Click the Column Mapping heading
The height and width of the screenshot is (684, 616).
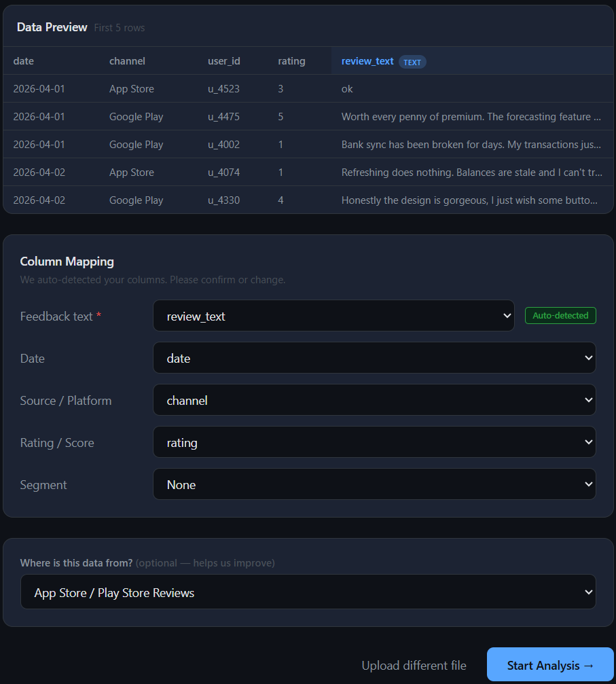pyautogui.click(x=67, y=262)
